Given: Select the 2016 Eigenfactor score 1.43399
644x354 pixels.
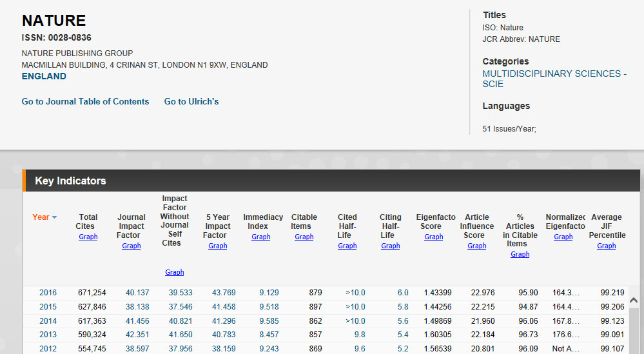Looking at the screenshot, I should pyautogui.click(x=438, y=293).
